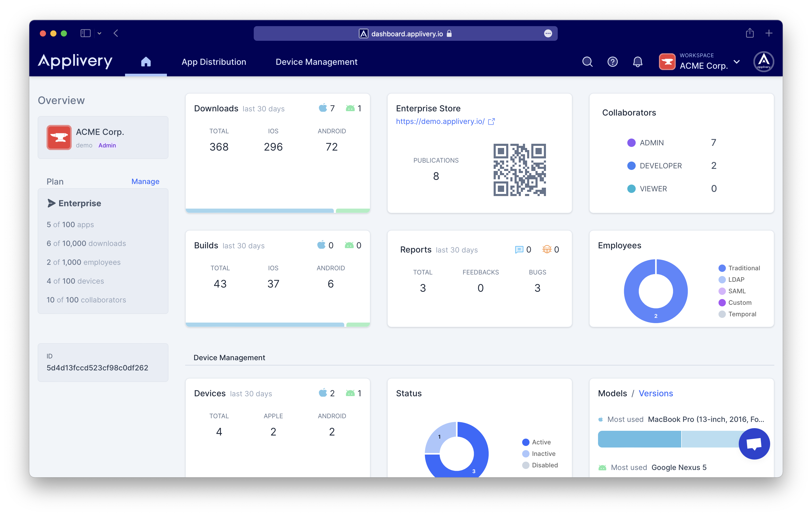Toggle the LDAP legend item
812x516 pixels.
(731, 279)
